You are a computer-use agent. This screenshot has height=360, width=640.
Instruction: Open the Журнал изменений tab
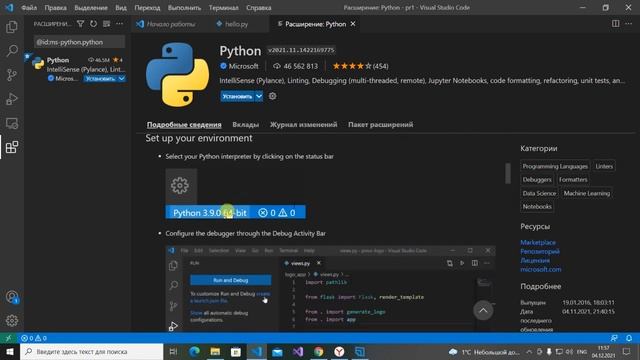tap(303, 124)
